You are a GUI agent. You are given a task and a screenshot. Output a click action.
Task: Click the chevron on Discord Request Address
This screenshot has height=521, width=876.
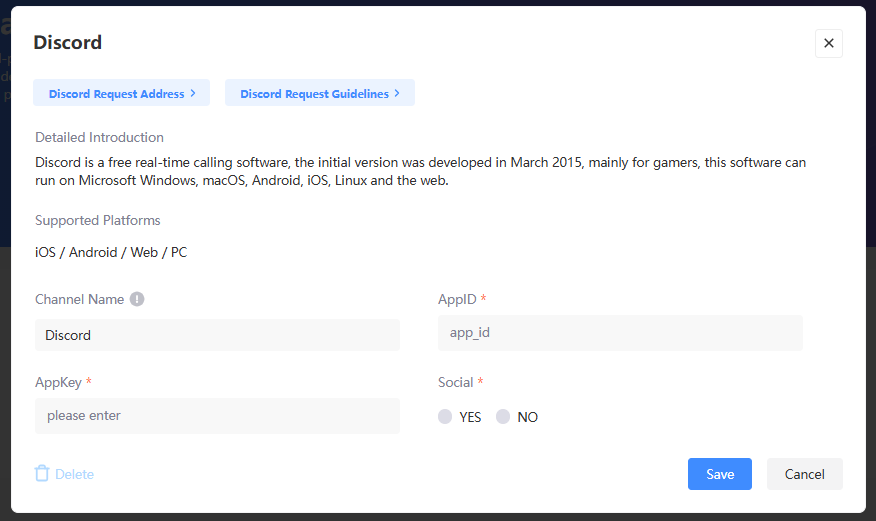tap(193, 93)
